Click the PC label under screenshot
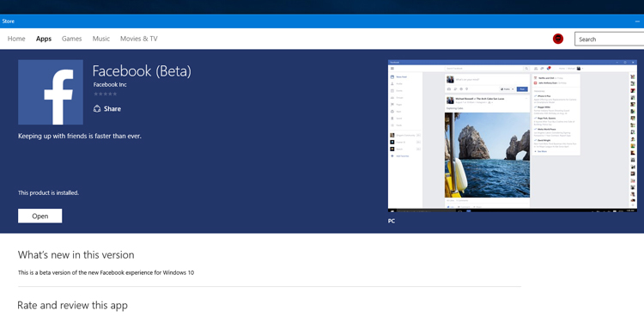Image resolution: width=644 pixels, height=317 pixels. coord(392,221)
